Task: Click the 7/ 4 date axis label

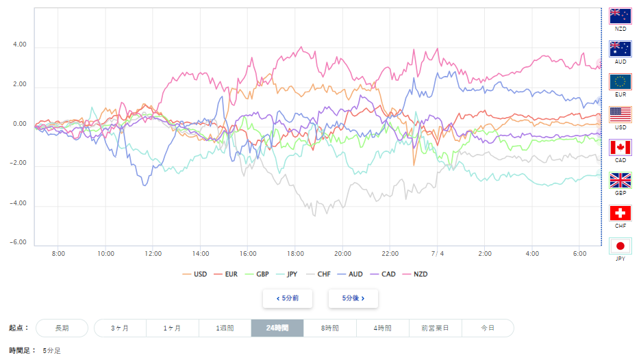Action: pos(438,254)
